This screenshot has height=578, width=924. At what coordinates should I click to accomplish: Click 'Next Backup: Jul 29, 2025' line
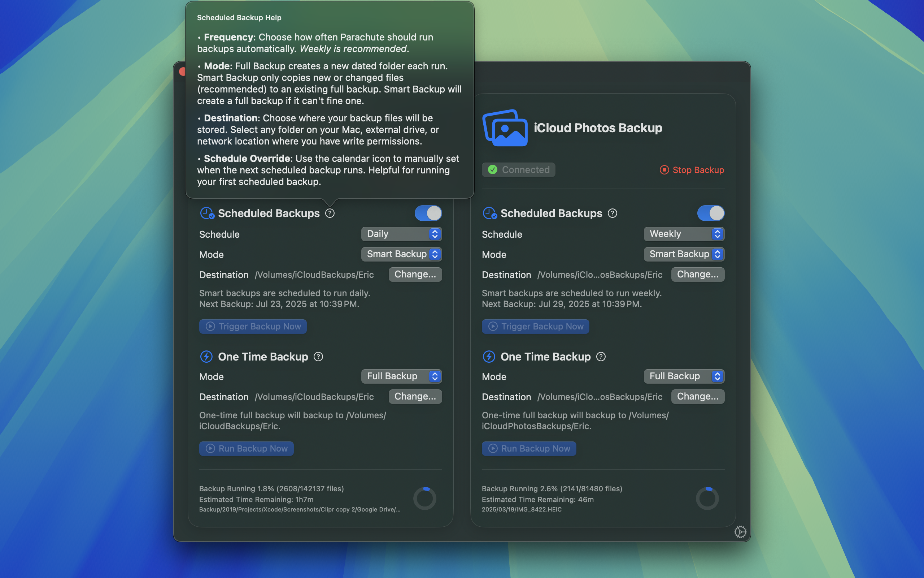pos(562,304)
